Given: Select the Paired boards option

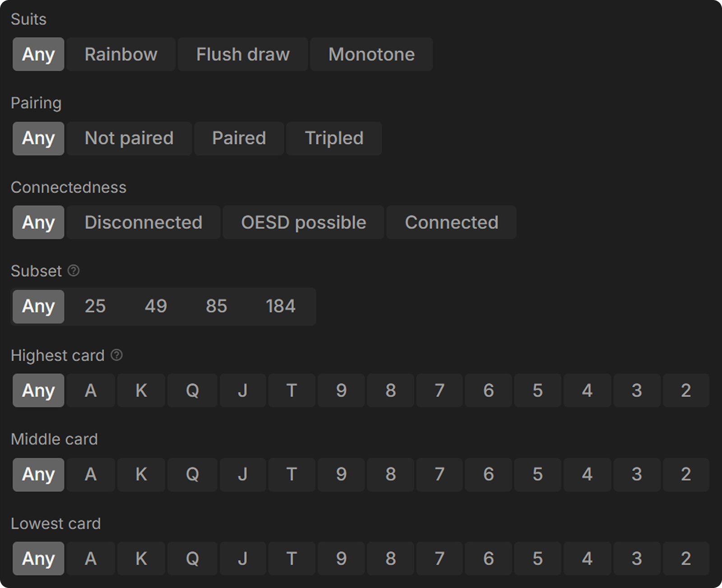Looking at the screenshot, I should (x=239, y=138).
